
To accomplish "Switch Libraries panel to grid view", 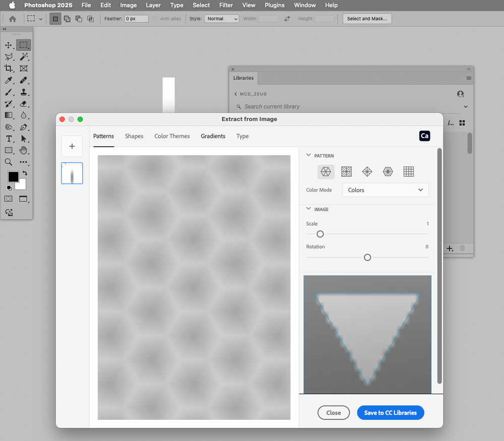I will tap(462, 123).
